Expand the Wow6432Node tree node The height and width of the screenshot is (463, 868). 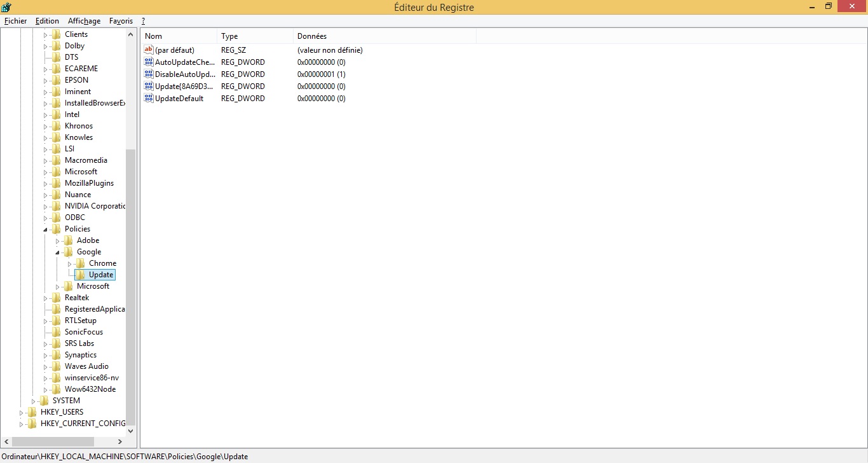[x=46, y=389]
